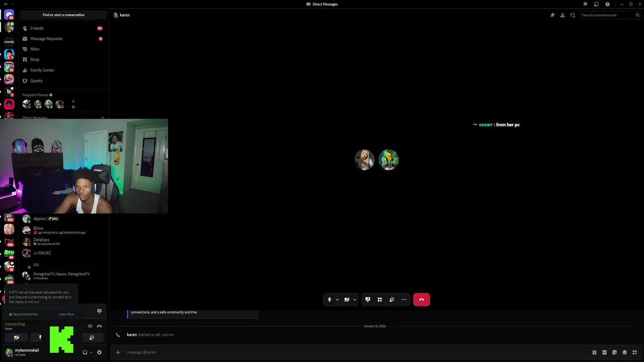Open Message Requests
Screen dimensions: 644x362
(63, 39)
